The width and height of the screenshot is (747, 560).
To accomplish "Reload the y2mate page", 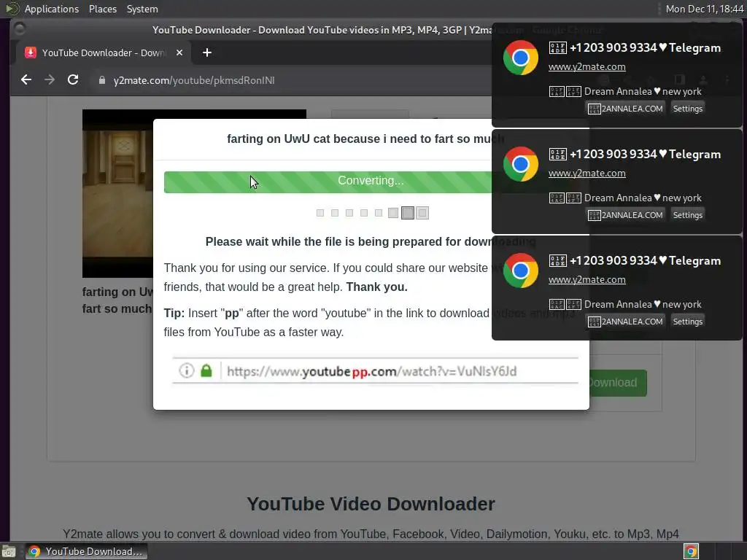I will point(73,80).
